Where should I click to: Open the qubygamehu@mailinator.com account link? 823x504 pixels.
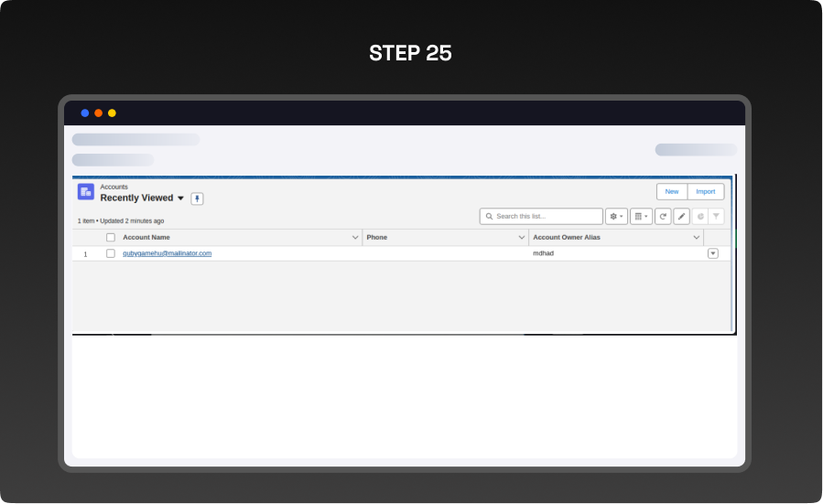click(x=167, y=253)
